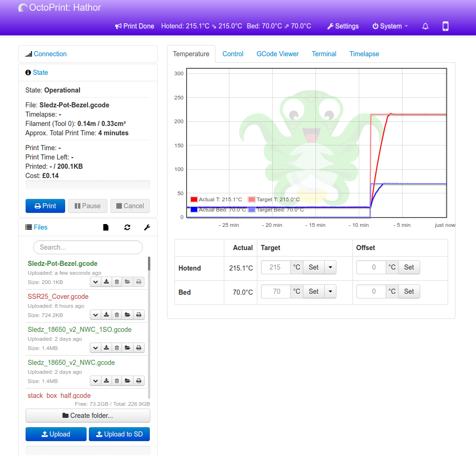Load SSR25_Cover.gcode using folder icon
The height and width of the screenshot is (456, 476).
[127, 315]
